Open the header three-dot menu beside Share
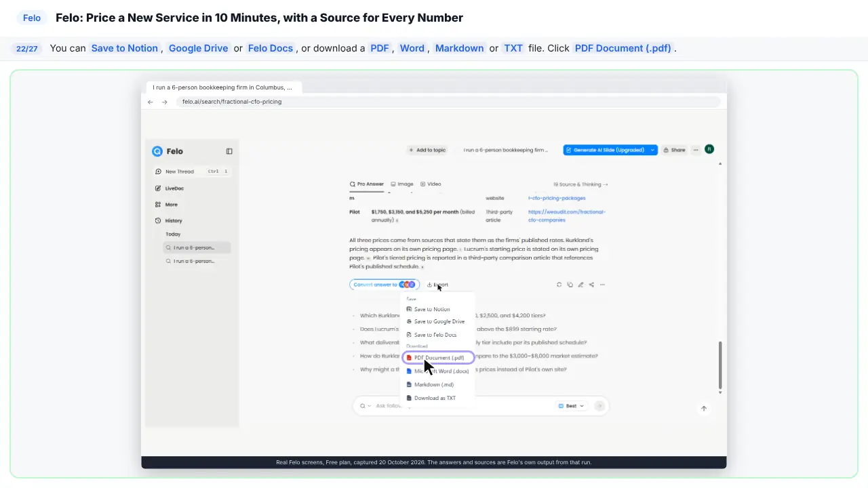 click(695, 150)
